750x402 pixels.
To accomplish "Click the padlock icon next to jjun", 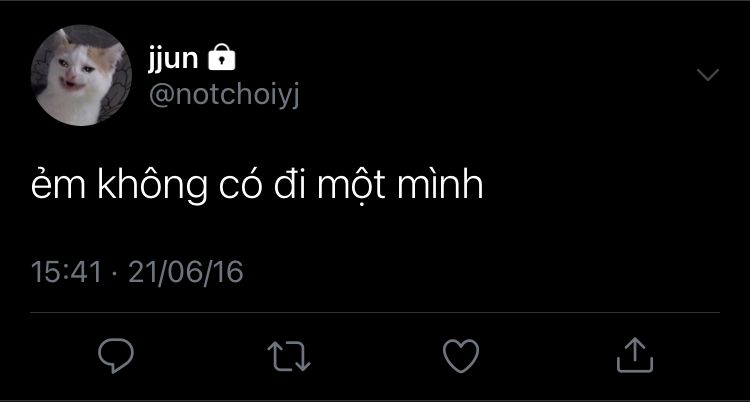I will [x=221, y=60].
